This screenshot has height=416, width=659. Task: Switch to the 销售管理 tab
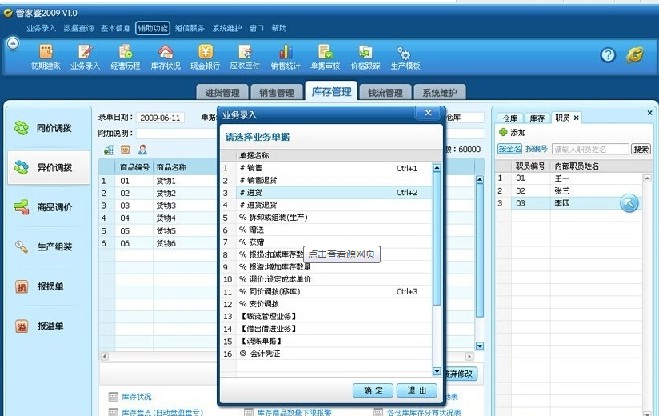pyautogui.click(x=272, y=93)
